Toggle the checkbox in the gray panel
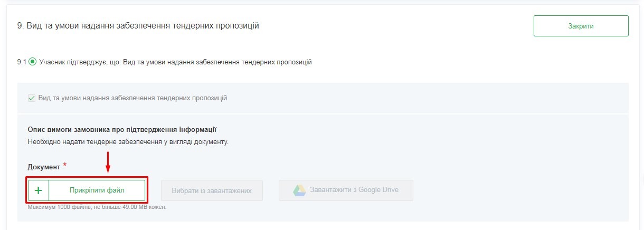Screen dimensions: 644x230 coord(32,98)
